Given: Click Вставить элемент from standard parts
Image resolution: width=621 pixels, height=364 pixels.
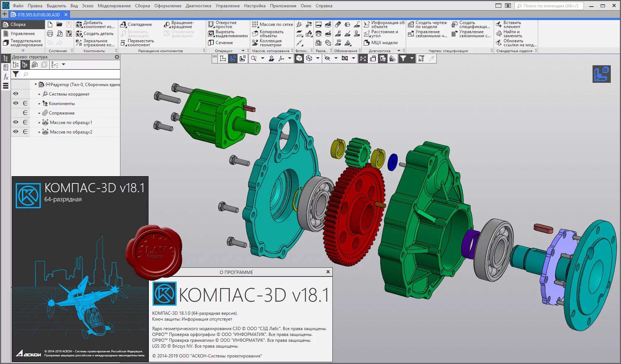Looking at the screenshot, I should [508, 24].
